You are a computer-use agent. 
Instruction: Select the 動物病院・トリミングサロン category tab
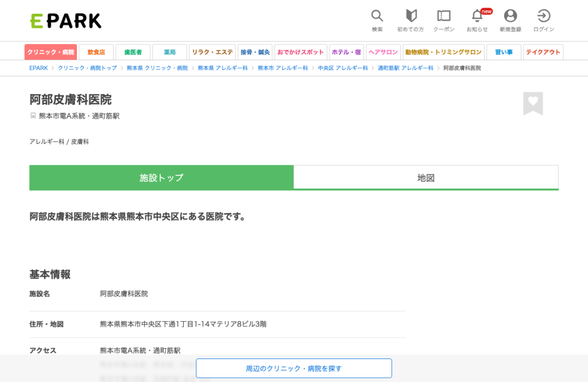tap(444, 52)
